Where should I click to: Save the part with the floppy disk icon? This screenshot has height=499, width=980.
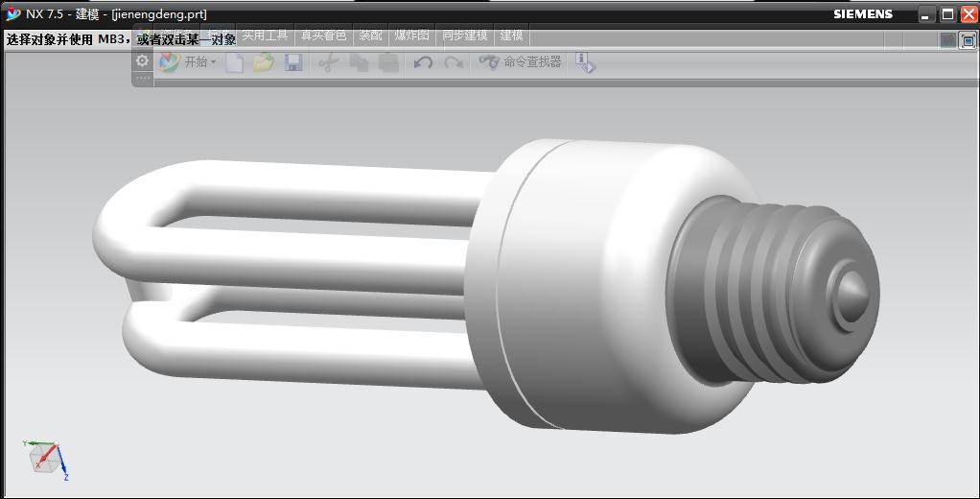click(293, 62)
